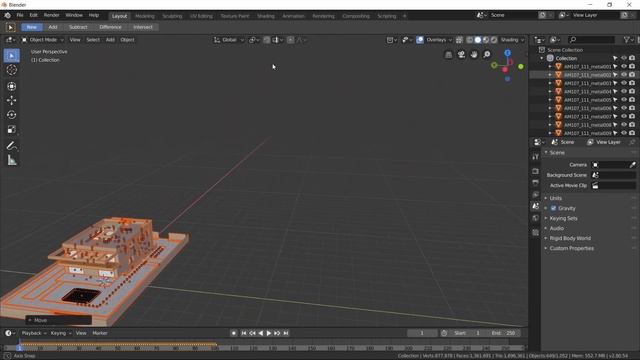
Task: Open the Object properties tab at the bottom
Action: click(536, 232)
